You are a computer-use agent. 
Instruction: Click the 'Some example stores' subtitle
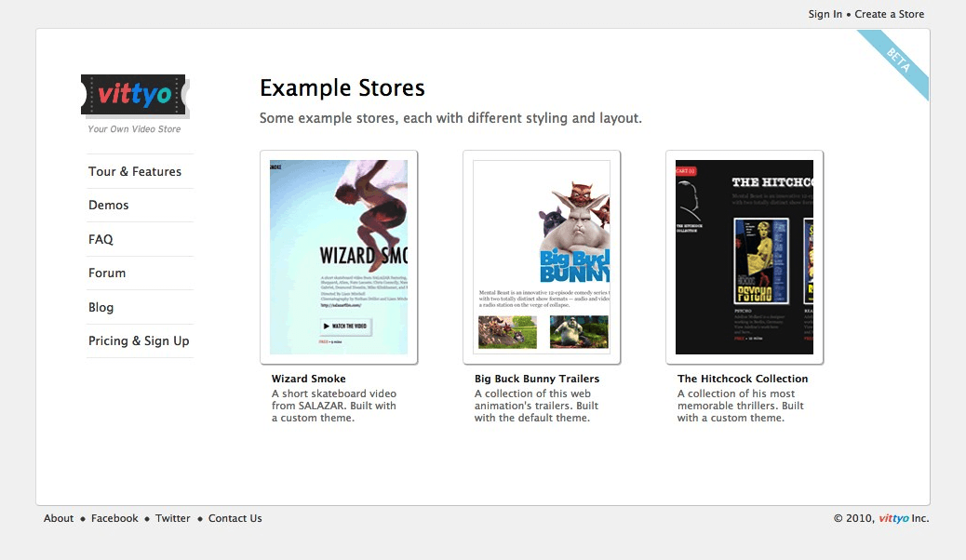[x=450, y=118]
